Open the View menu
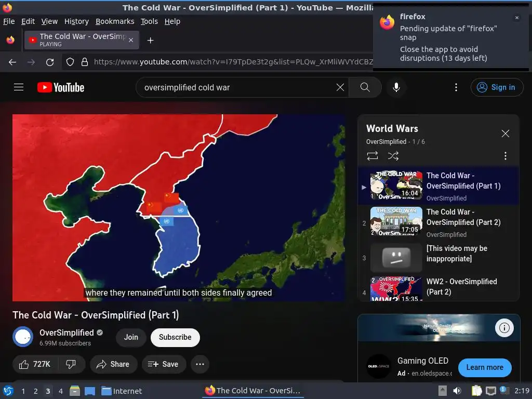The image size is (532, 399). coord(49,21)
